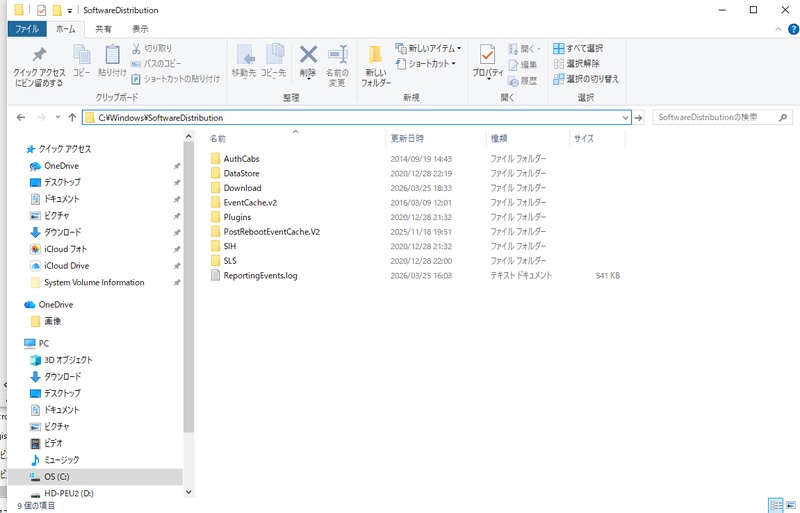This screenshot has height=513, width=800.
Task: Click the Cut scissors option
Action: click(152, 48)
